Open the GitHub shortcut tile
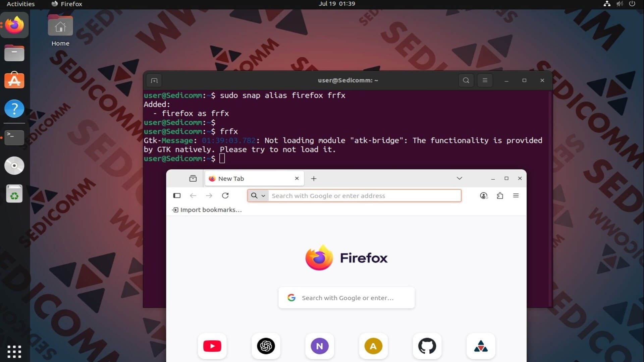This screenshot has width=644, height=362. [427, 346]
